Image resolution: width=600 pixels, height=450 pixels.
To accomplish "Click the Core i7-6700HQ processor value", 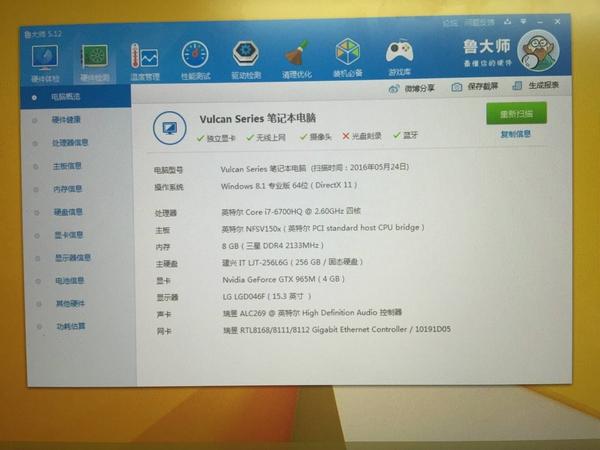I will click(x=291, y=211).
